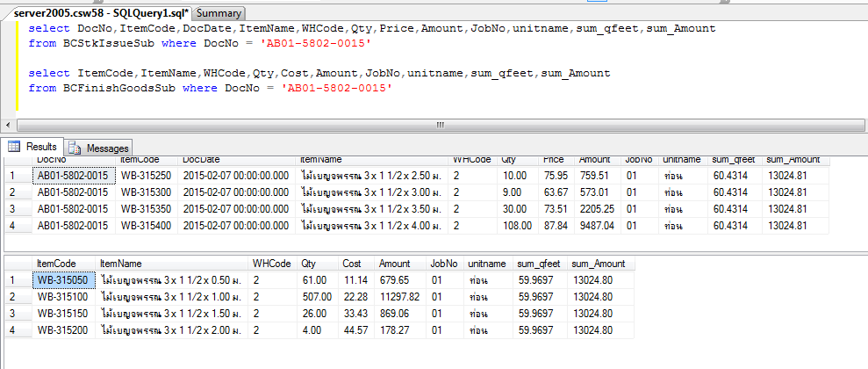Select the Results tab

pos(32,147)
